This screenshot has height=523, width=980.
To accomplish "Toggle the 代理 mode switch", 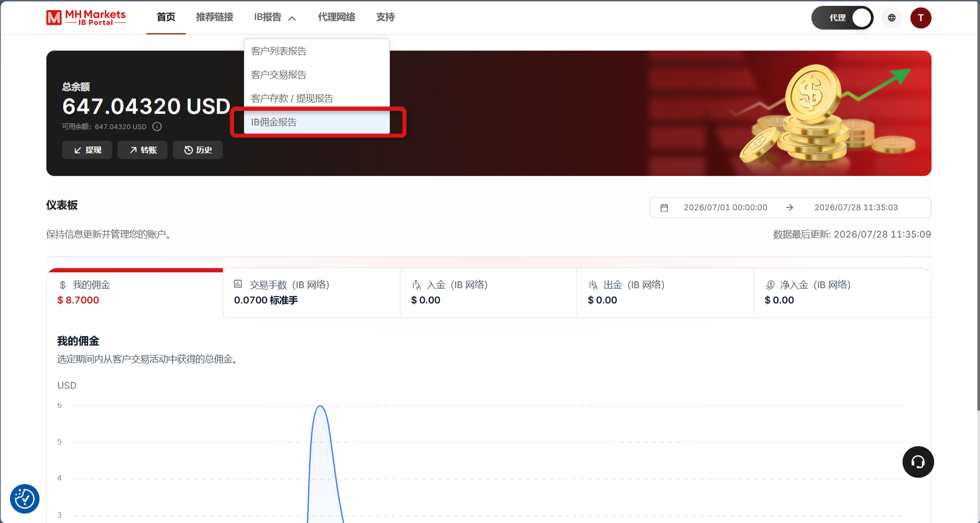I will pos(842,18).
